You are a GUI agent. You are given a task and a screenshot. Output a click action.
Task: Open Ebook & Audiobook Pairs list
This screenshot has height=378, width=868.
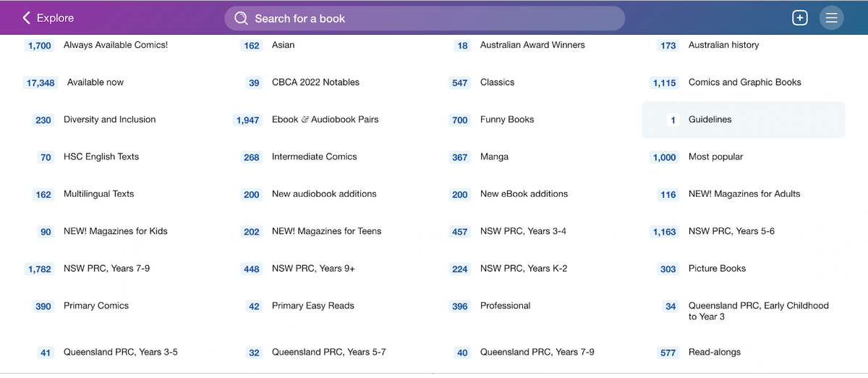coord(325,119)
